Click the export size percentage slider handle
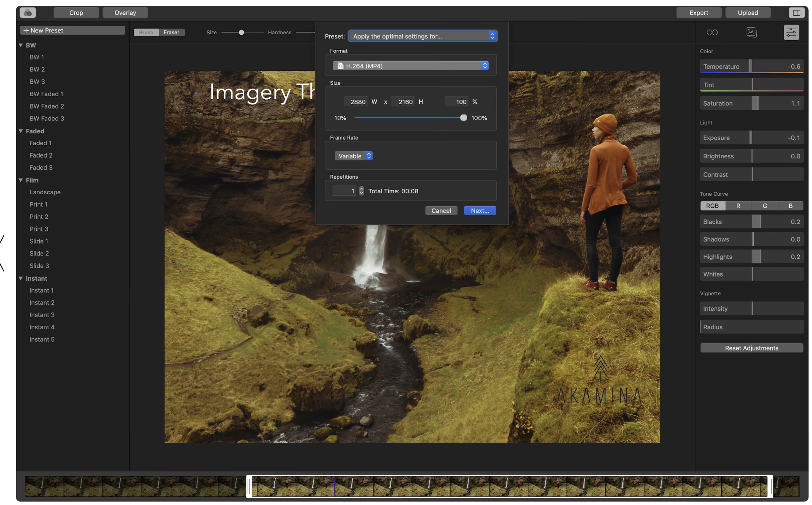The height and width of the screenshot is (505, 812). tap(463, 118)
